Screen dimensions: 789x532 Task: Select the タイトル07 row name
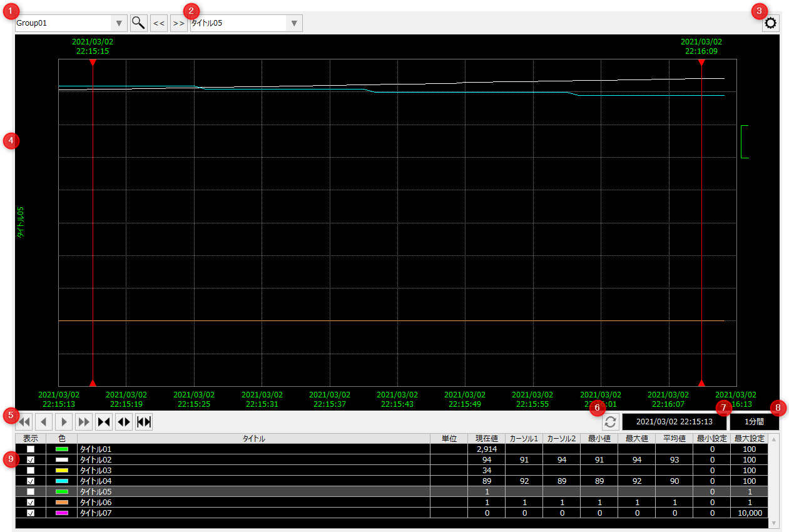[x=96, y=513]
